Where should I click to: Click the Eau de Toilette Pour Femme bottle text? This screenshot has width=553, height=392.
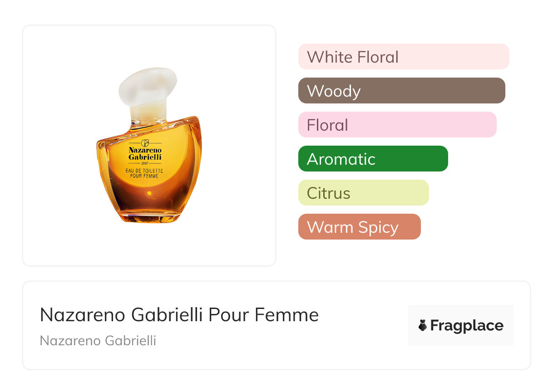144,173
